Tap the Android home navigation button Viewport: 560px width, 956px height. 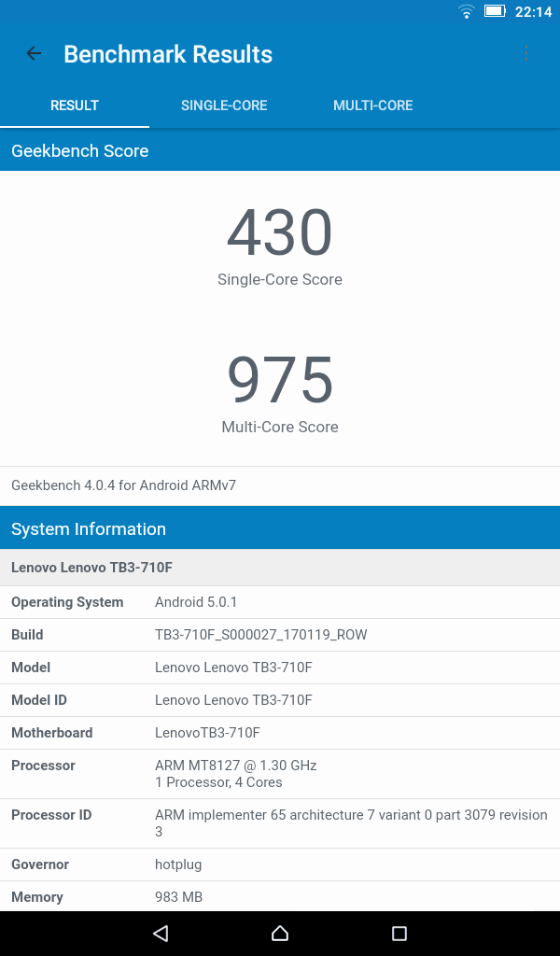[280, 933]
